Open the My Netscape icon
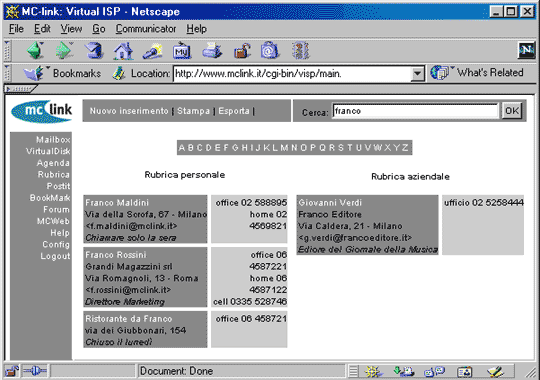540x380 pixels. click(x=181, y=51)
